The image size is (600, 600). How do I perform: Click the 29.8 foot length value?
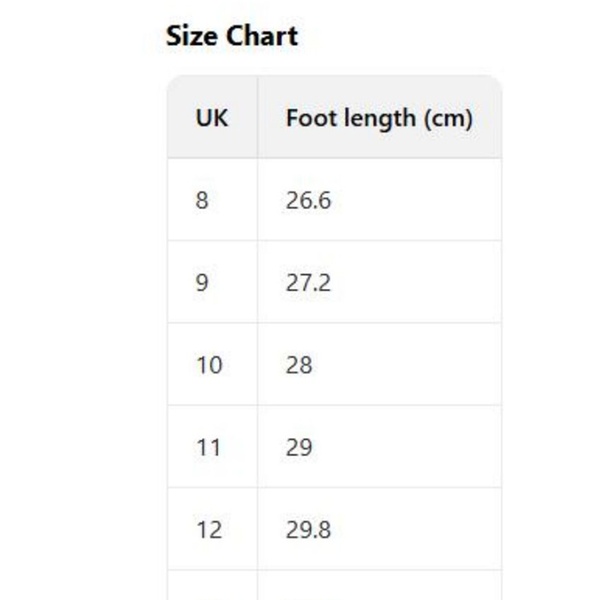(308, 529)
